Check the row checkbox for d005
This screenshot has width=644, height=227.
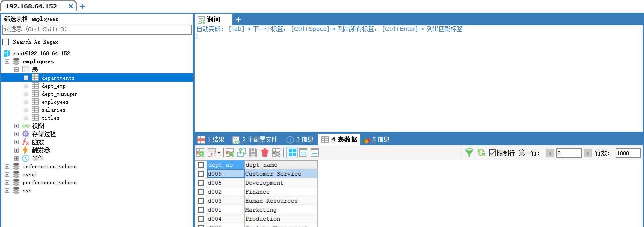201,183
